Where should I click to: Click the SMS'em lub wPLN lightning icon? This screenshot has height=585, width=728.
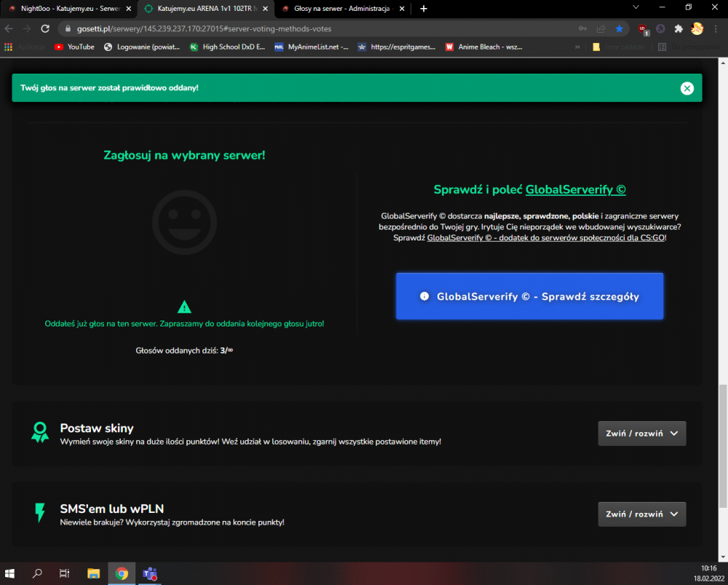click(40, 513)
